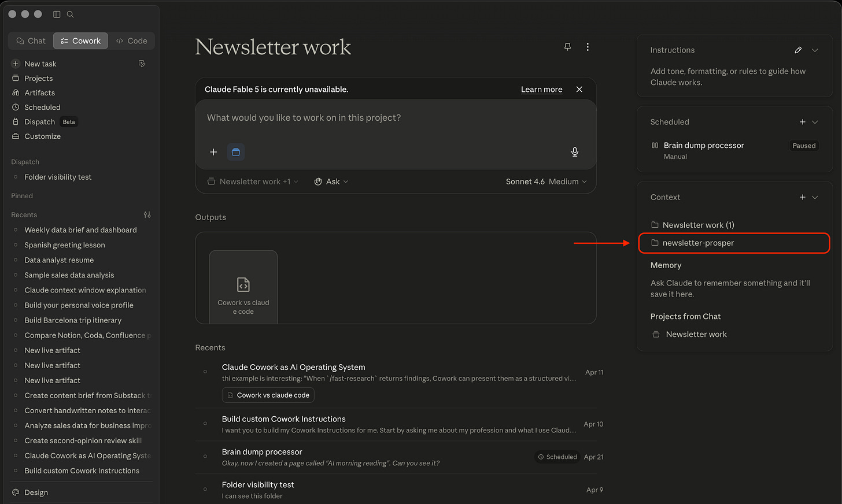Dismiss the unavailable model banner

point(579,89)
